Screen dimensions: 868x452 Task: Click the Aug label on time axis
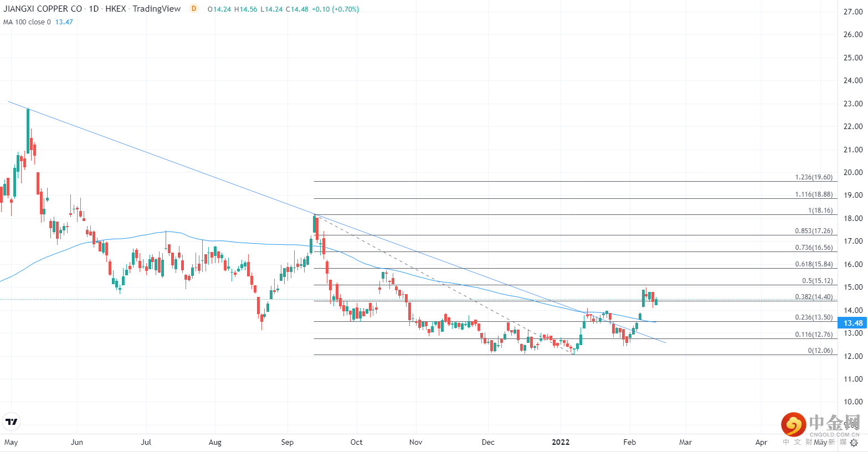tap(215, 442)
